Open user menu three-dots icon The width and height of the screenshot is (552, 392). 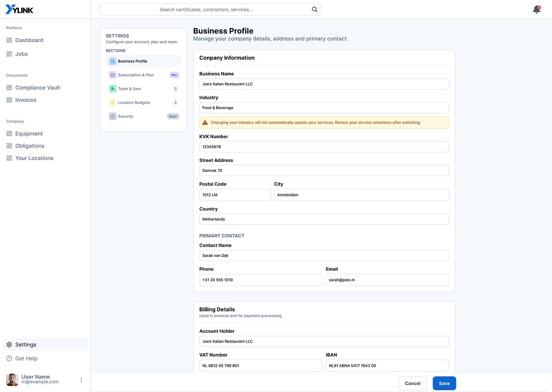pos(81,380)
